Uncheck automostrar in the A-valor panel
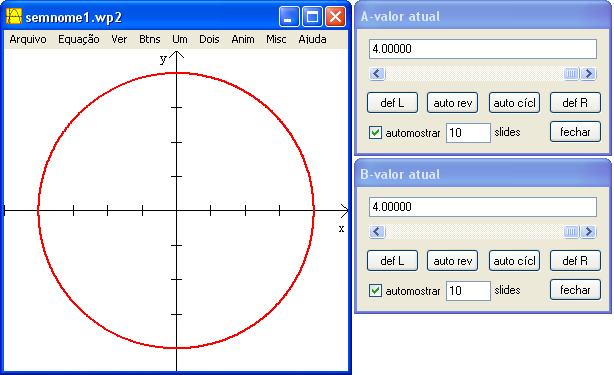Viewport: 614px width, 375px height. [x=376, y=133]
